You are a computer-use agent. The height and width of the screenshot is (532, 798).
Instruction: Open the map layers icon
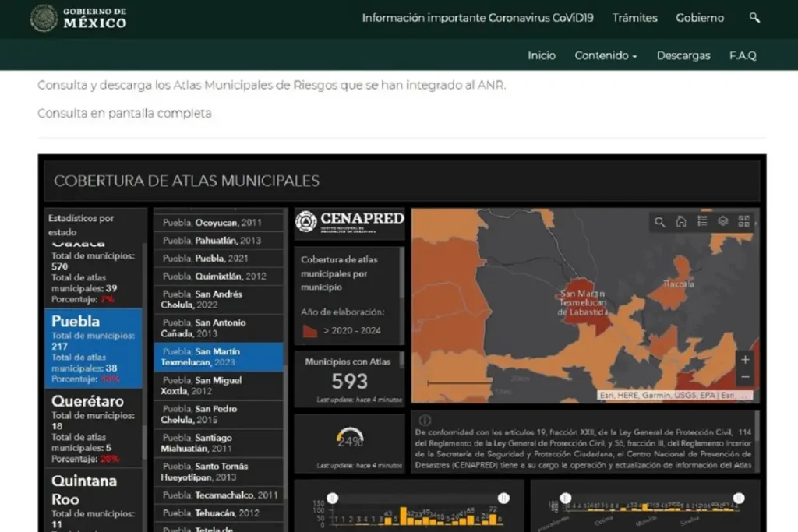723,222
